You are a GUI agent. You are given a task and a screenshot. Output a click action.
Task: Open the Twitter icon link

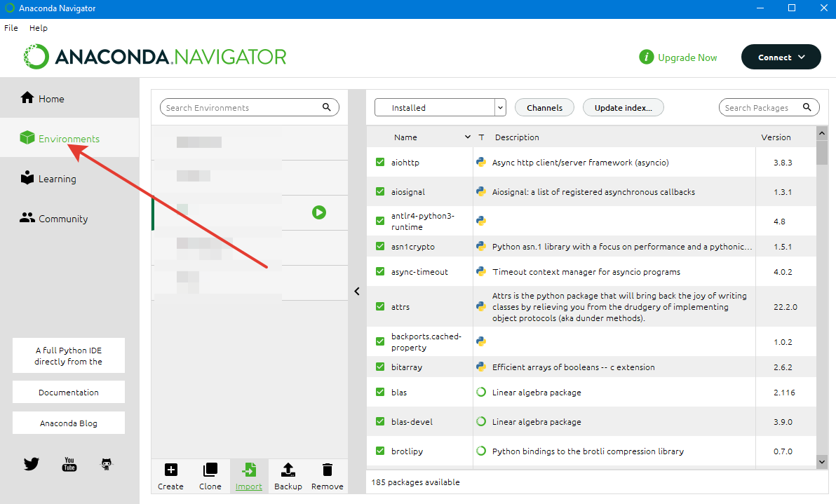click(x=32, y=464)
